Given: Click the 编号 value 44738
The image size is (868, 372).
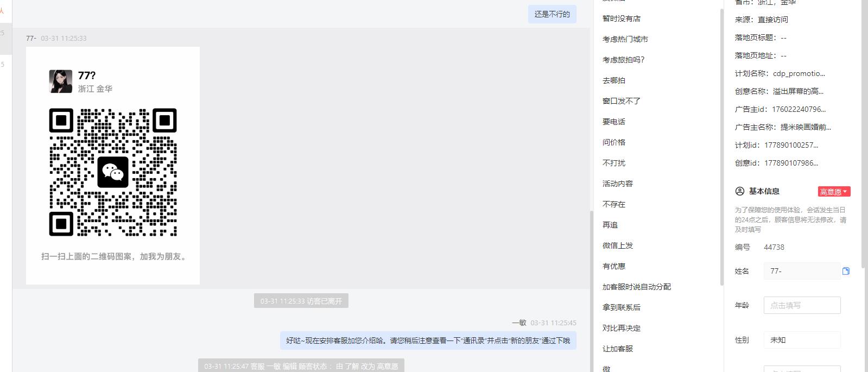Looking at the screenshot, I should click(774, 247).
